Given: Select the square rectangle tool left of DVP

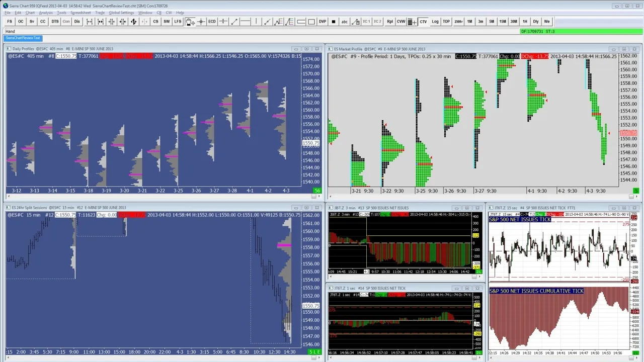Looking at the screenshot, I should tap(312, 22).
